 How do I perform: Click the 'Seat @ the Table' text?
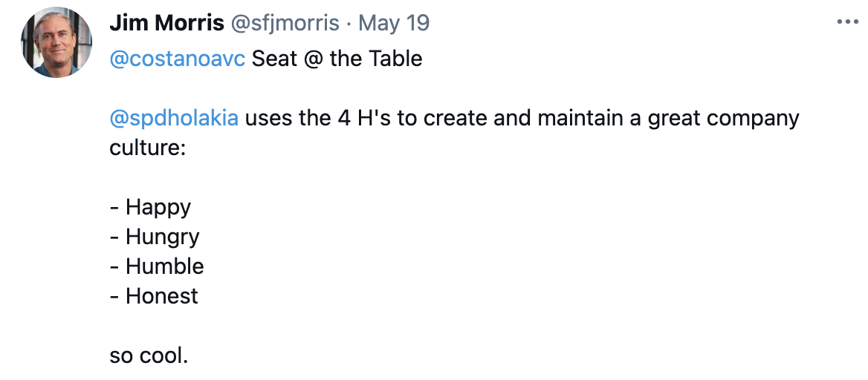coord(337,59)
